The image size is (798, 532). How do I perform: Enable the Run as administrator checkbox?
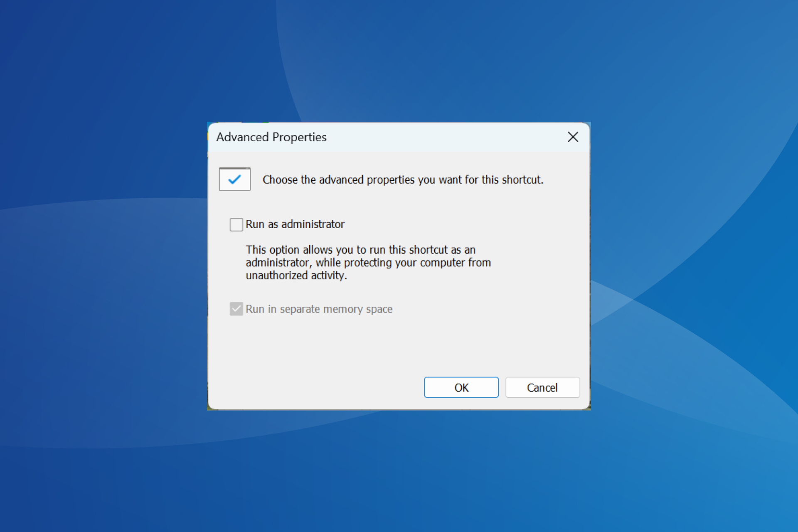point(236,224)
